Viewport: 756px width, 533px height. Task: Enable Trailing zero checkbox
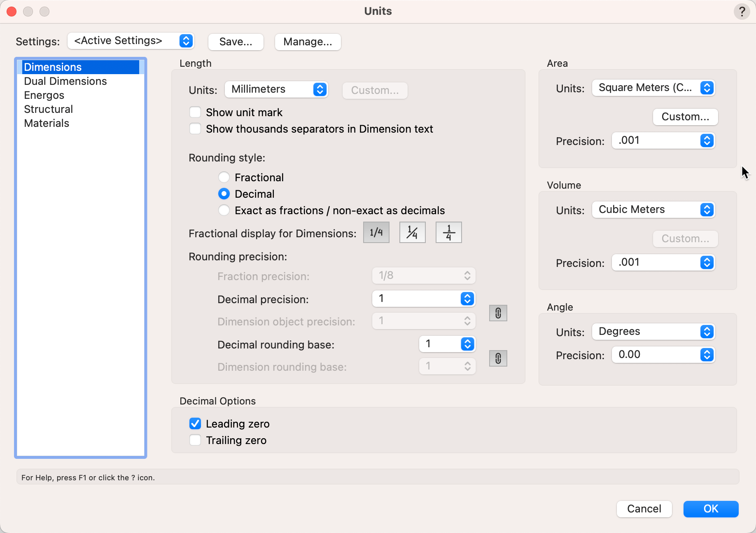[195, 440]
